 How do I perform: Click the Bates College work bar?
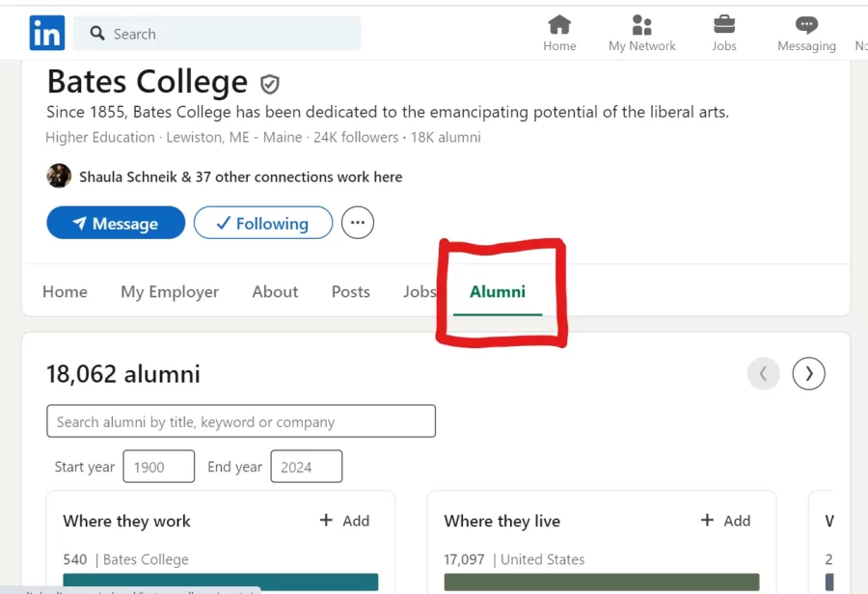(x=221, y=581)
